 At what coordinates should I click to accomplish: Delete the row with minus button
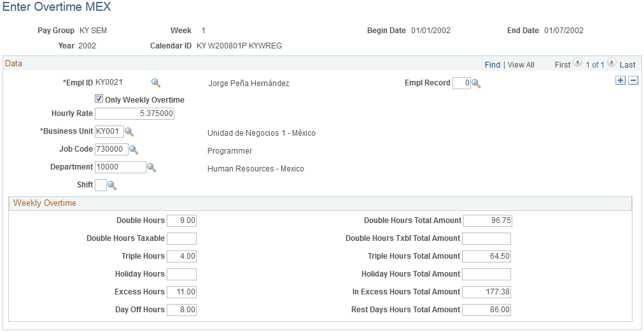(x=634, y=81)
